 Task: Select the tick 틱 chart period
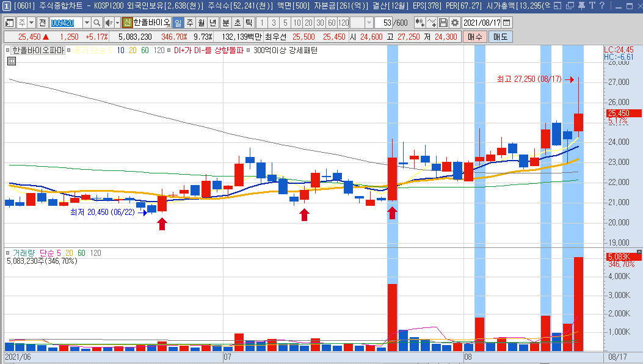pos(249,23)
